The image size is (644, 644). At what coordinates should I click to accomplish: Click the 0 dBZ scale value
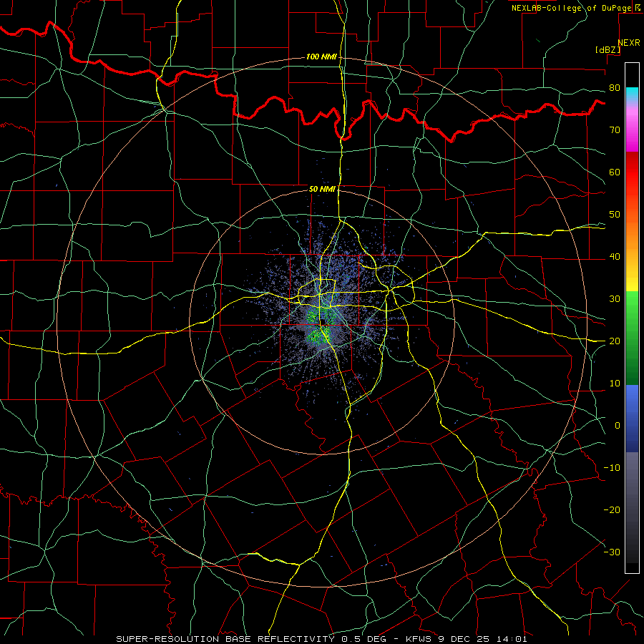click(618, 426)
